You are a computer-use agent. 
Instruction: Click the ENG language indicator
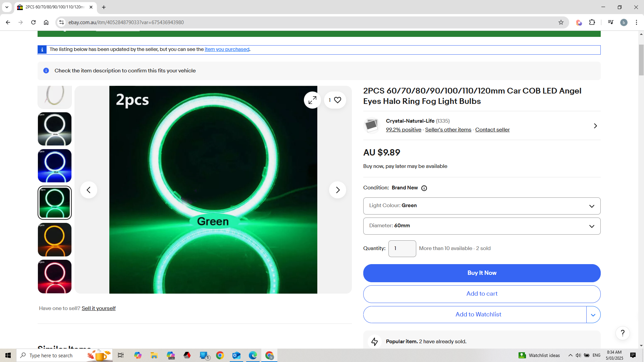(x=596, y=355)
